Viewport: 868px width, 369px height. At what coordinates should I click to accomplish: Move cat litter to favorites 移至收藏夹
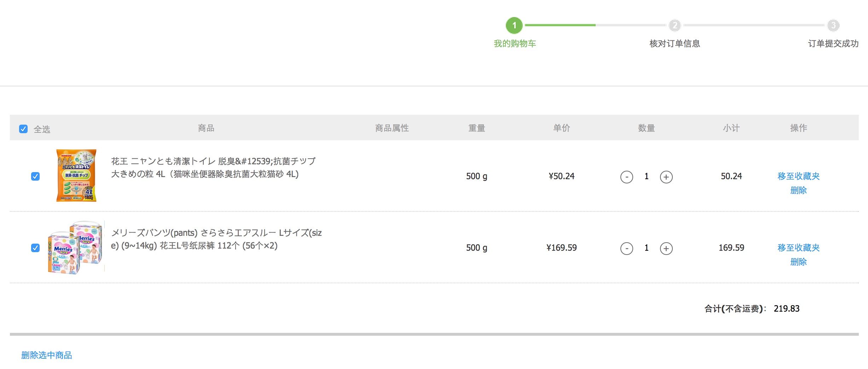798,176
